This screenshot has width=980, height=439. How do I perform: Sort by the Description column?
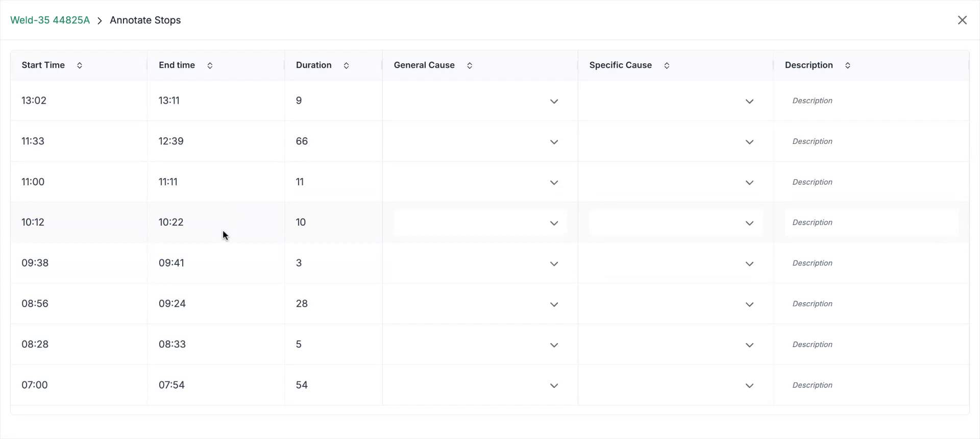click(847, 65)
